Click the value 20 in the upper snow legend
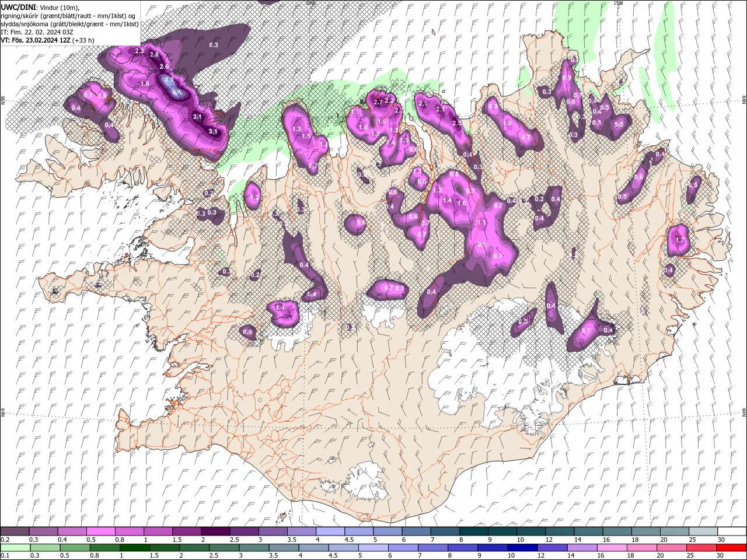The height and width of the screenshot is (560, 747). pyautogui.click(x=664, y=540)
